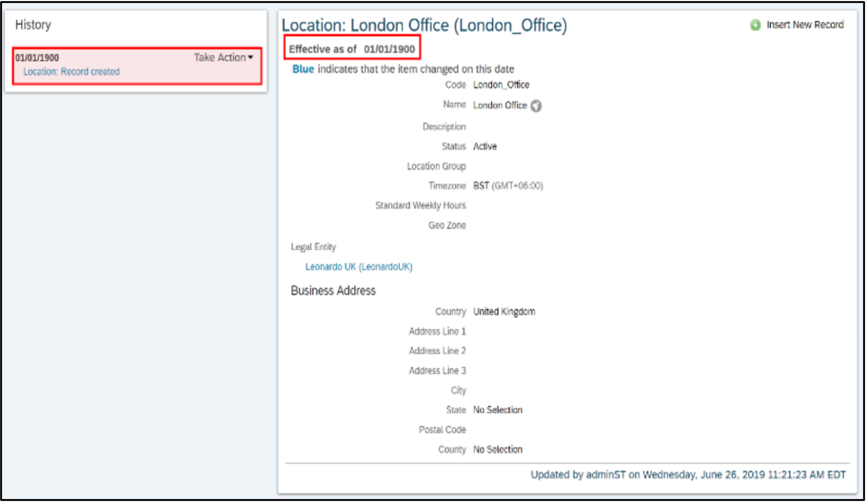
Task: Click the Geo Zone label
Action: (446, 225)
